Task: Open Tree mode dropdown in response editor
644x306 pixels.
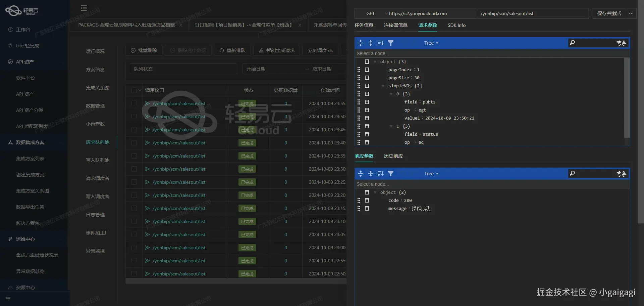Action: [431, 174]
